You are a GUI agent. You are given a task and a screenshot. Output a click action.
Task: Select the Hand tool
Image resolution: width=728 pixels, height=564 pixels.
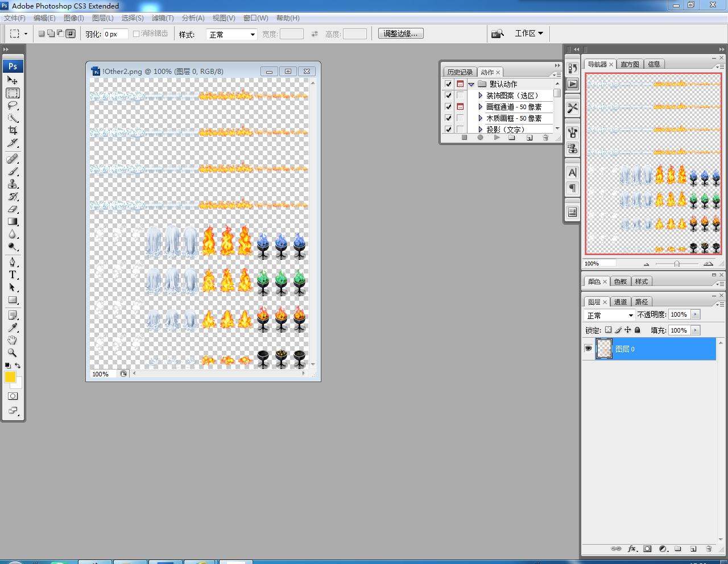tap(13, 340)
